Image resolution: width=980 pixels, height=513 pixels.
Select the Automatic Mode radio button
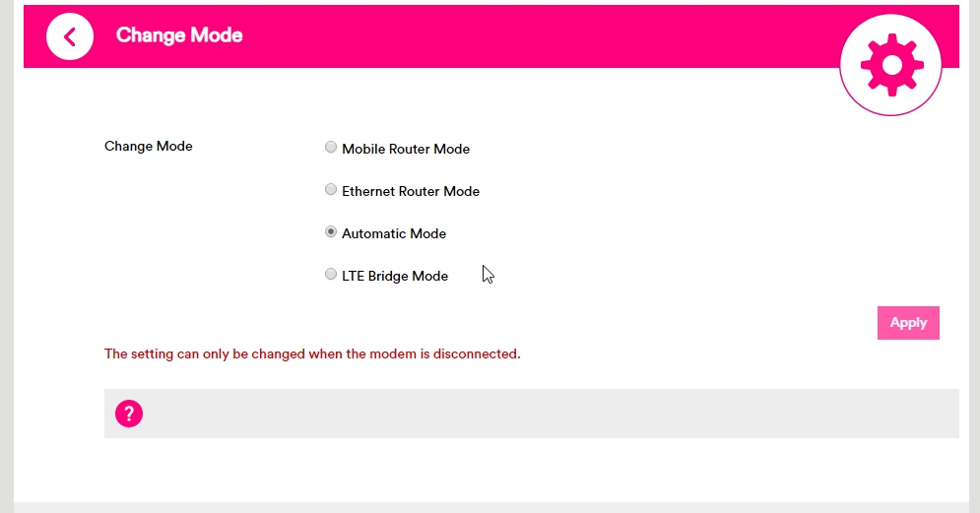coord(331,232)
